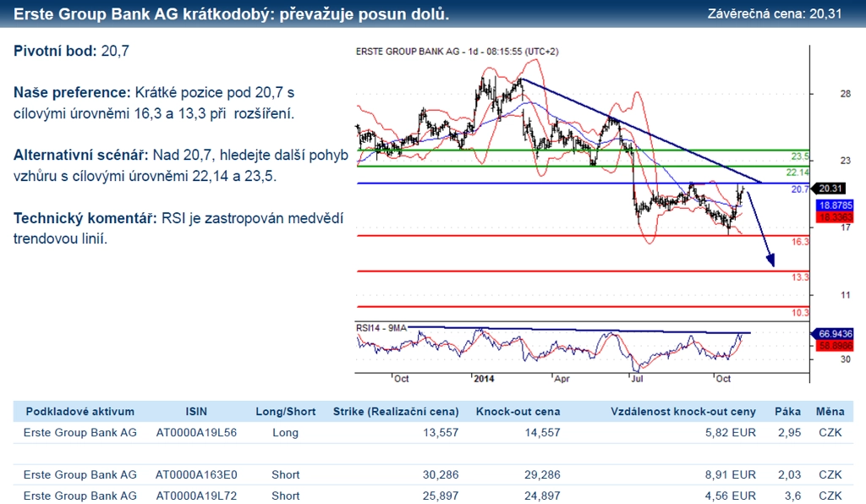Click price axis value 28
Viewport: 866px width, 504px height.
point(846,94)
